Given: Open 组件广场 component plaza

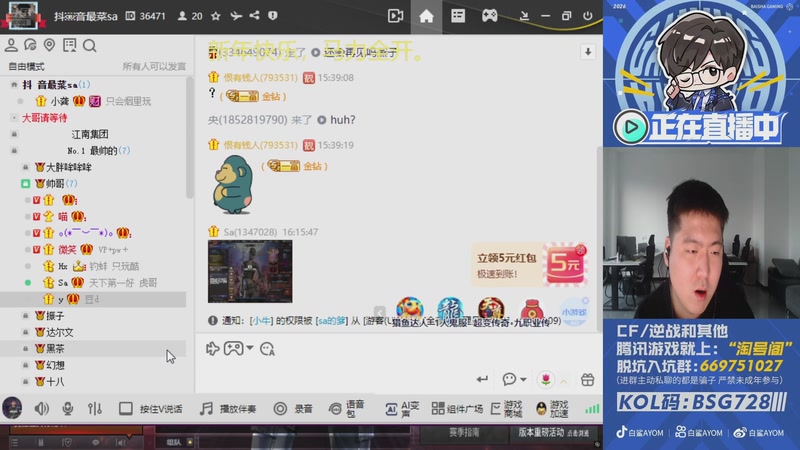Looking at the screenshot, I should [x=457, y=409].
